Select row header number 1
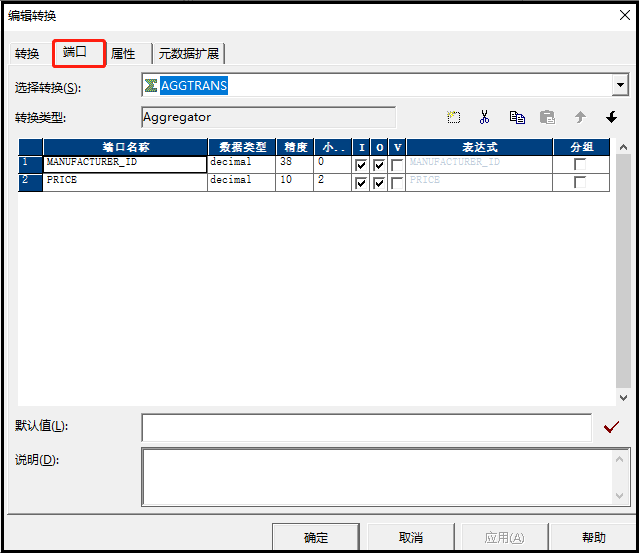This screenshot has height=553, width=639. coord(31,164)
